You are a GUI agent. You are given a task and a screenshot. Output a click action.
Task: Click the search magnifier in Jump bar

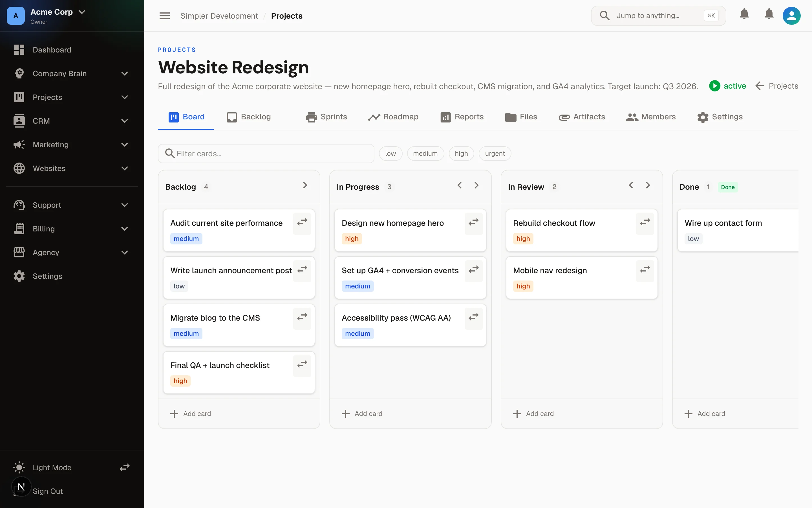click(x=605, y=16)
